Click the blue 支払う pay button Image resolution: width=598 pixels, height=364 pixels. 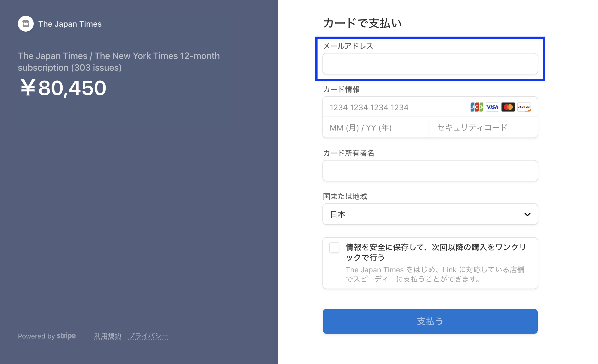tap(430, 321)
